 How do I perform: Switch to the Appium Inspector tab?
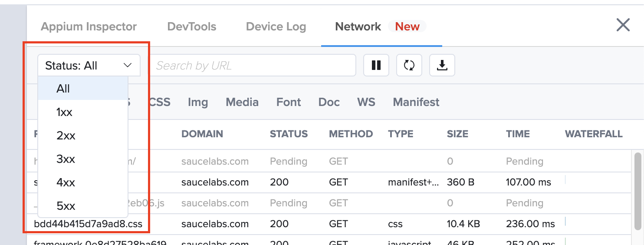[89, 27]
